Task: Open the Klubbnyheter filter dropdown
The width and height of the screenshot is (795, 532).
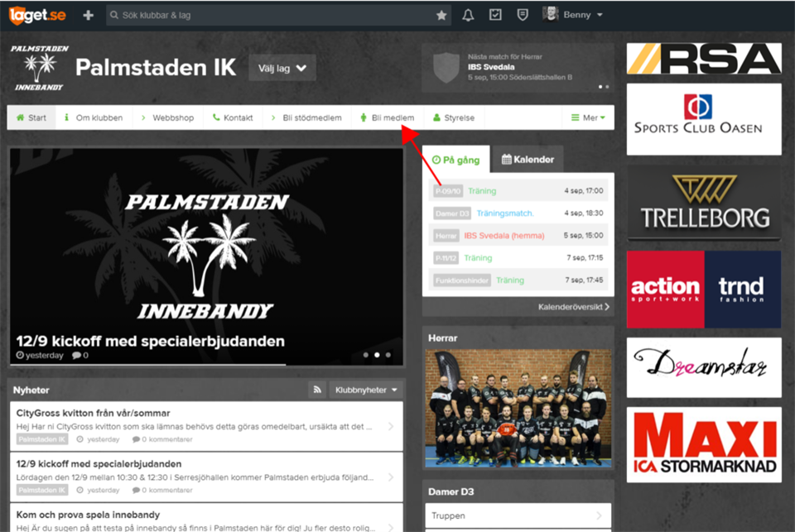Action: (366, 390)
